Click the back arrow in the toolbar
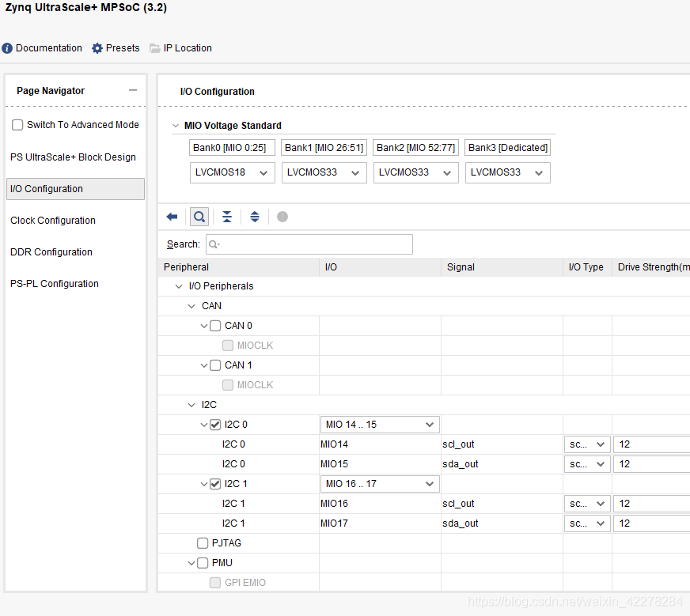690x616 pixels. point(172,216)
